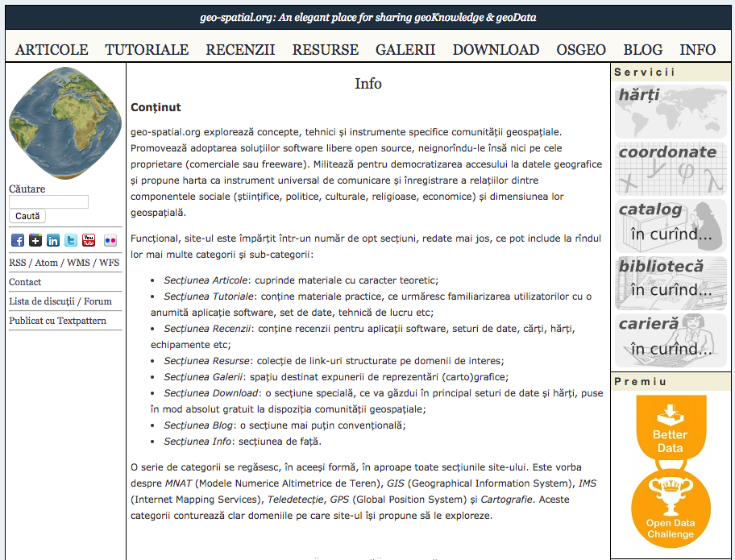Open the coordonate service banner
Viewport: 735px width, 560px height.
[x=671, y=169]
